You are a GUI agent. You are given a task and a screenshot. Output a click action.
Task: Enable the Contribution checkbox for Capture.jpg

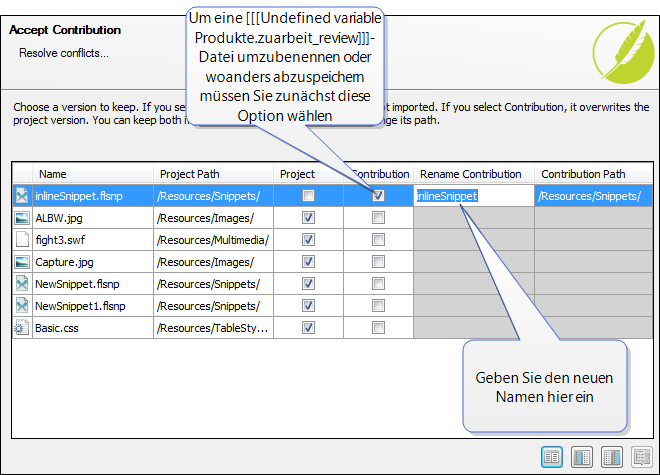pyautogui.click(x=378, y=262)
